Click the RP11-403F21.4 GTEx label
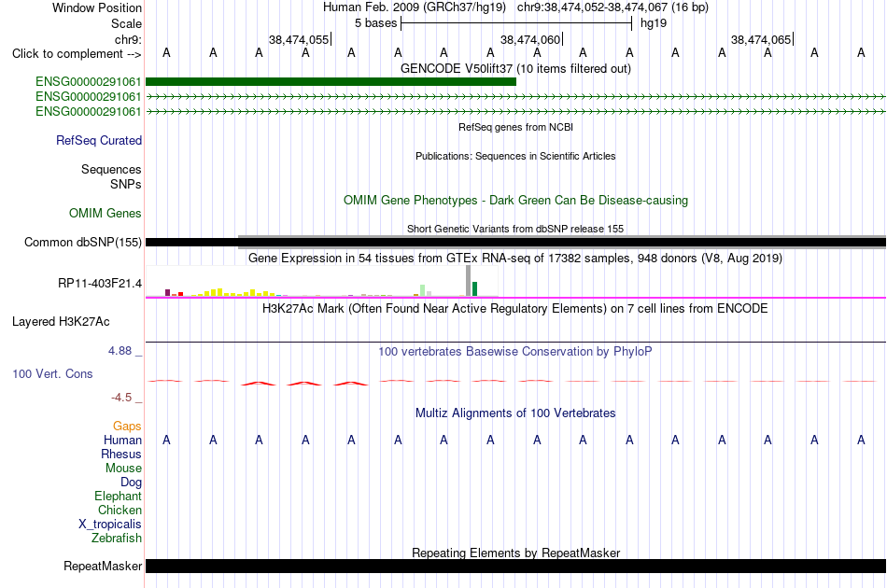 (x=100, y=283)
